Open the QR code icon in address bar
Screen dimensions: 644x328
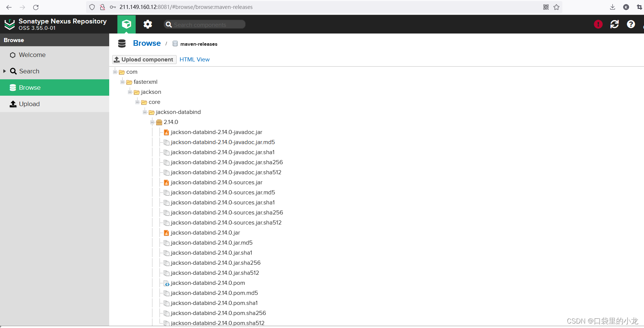pos(546,7)
